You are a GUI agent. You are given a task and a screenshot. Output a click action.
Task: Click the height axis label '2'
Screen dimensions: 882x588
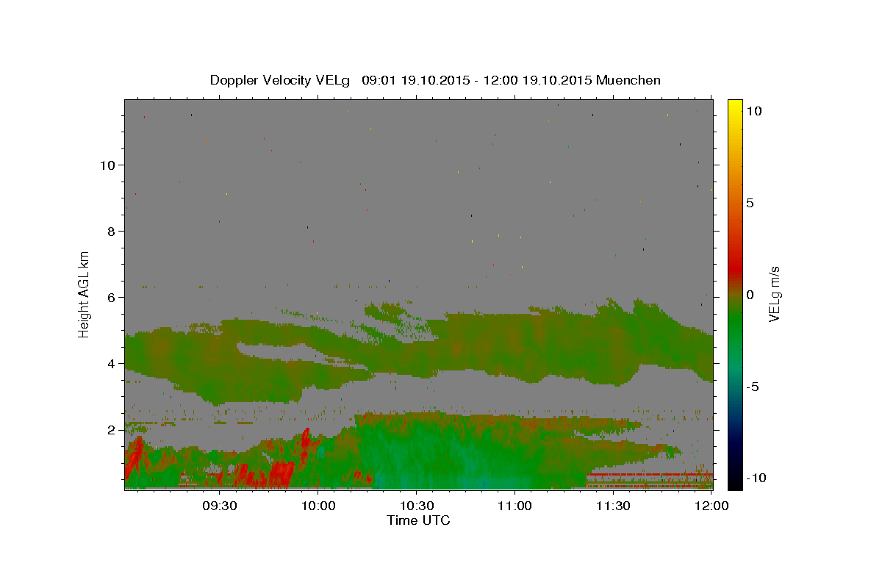(110, 429)
